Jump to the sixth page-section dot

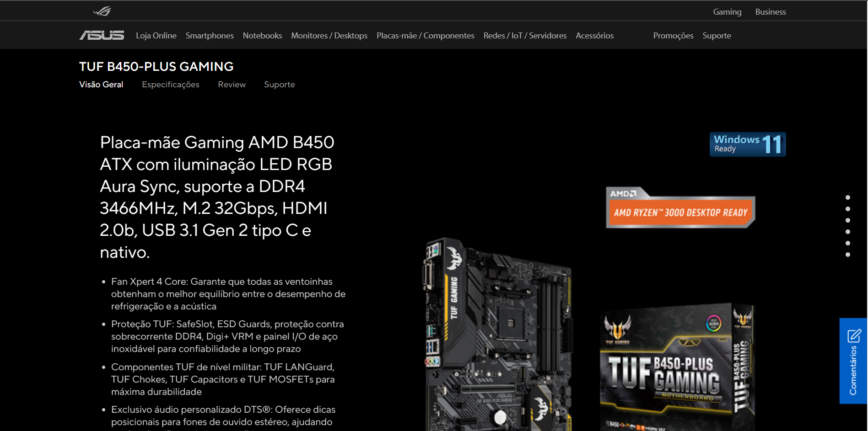(848, 255)
